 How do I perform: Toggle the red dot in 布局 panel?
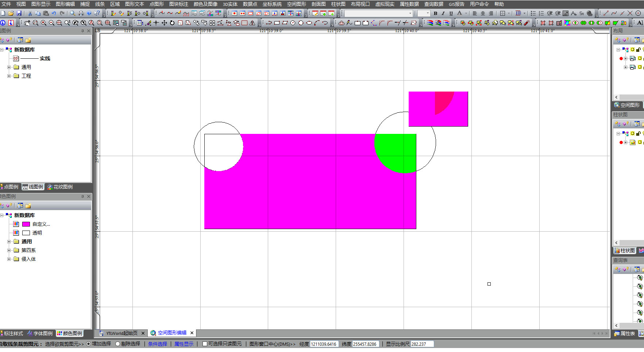tap(621, 58)
